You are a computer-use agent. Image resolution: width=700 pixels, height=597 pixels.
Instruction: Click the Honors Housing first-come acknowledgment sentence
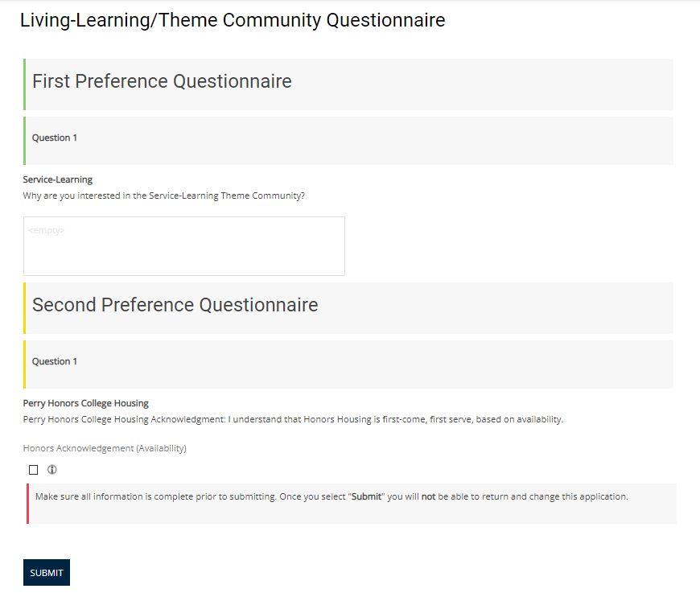tap(293, 419)
